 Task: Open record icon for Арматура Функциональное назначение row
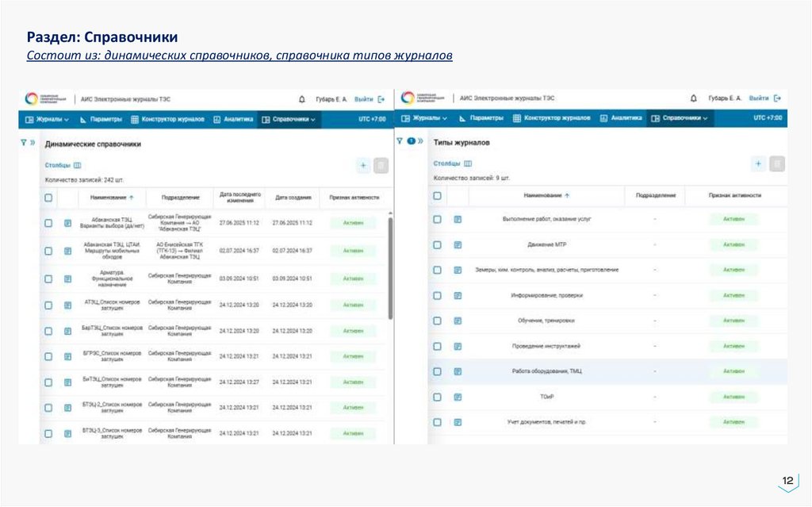67,278
